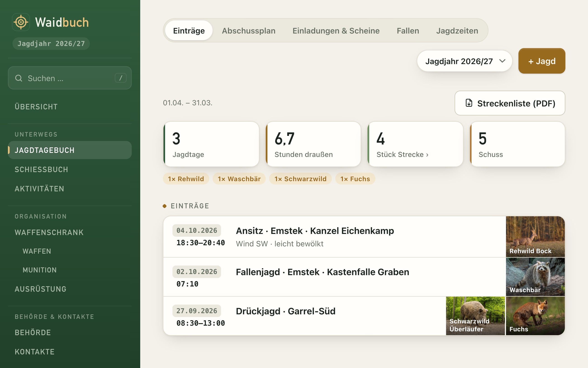Select the Fallen tab
Viewport: 588px width, 368px height.
pyautogui.click(x=408, y=31)
